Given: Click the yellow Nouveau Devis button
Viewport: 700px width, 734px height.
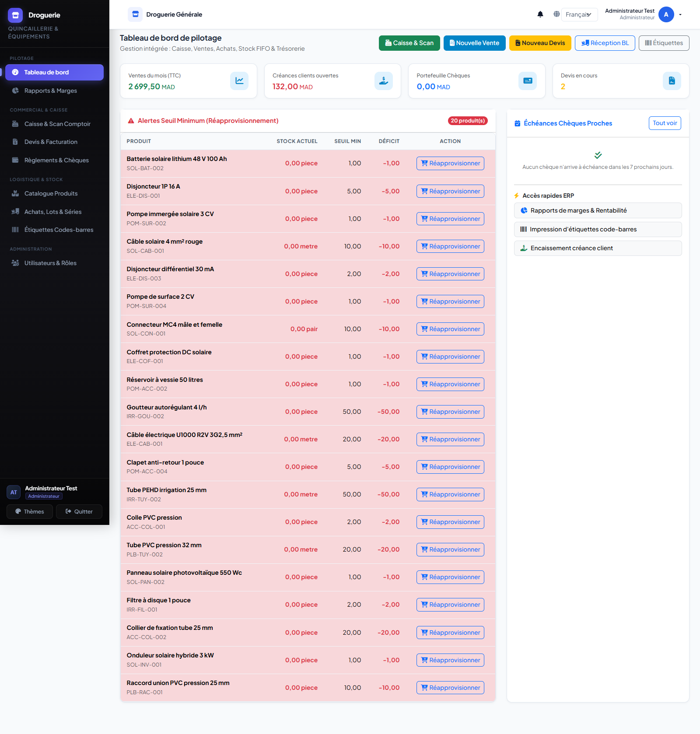Looking at the screenshot, I should (x=540, y=43).
